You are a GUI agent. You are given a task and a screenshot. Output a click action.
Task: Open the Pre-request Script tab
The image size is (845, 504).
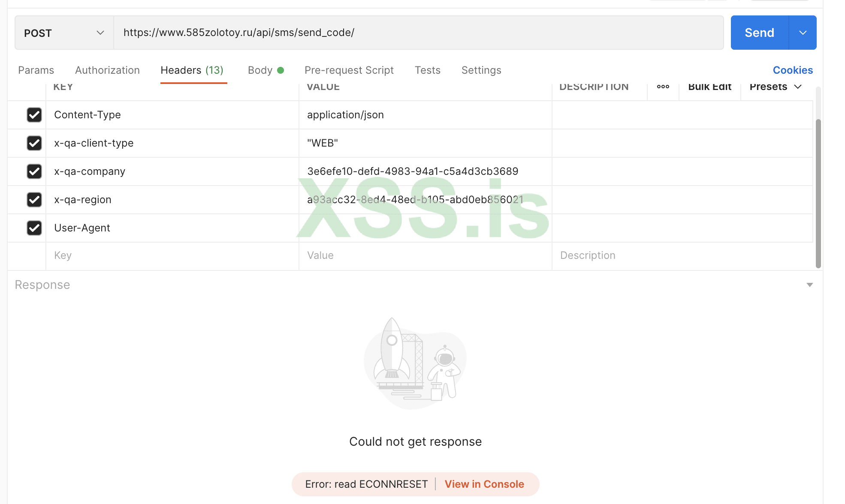point(349,70)
